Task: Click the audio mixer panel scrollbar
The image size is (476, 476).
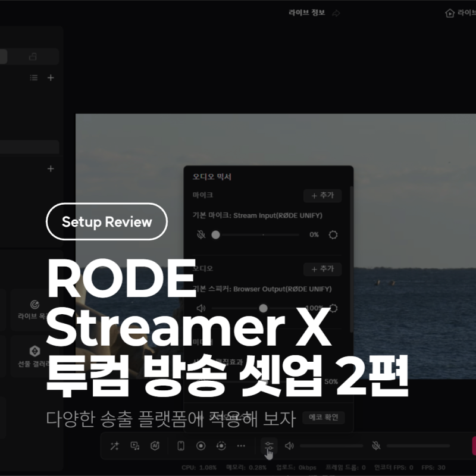Action: coord(352,259)
